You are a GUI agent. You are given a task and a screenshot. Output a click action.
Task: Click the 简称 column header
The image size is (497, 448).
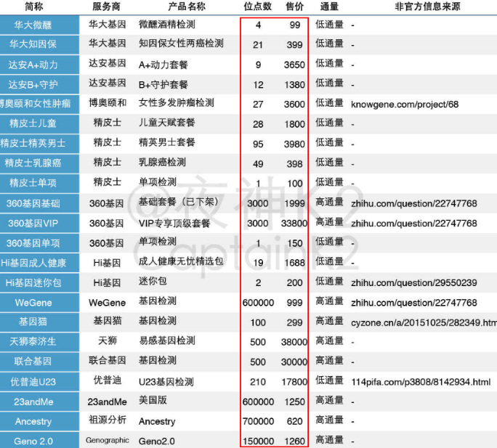click(34, 7)
